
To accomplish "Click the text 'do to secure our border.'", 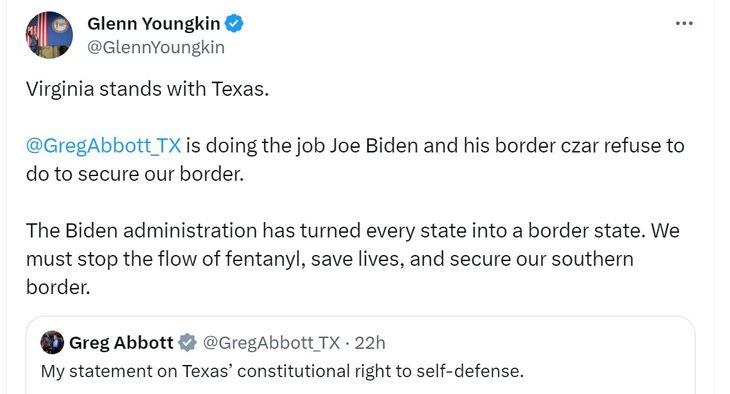I will (x=135, y=174).
